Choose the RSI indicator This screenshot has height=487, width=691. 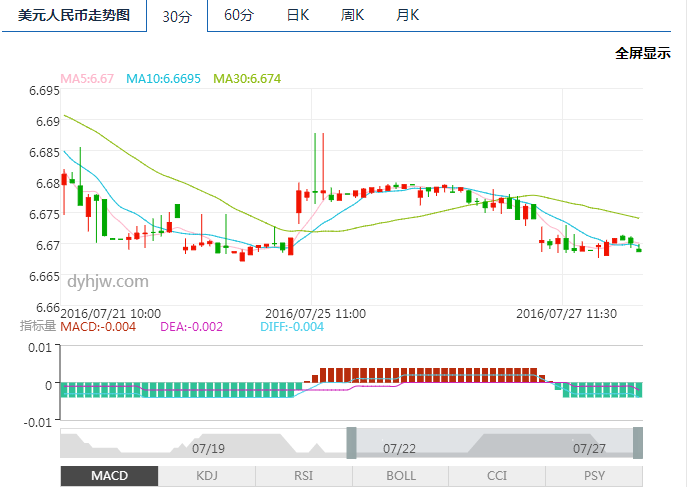coord(304,476)
